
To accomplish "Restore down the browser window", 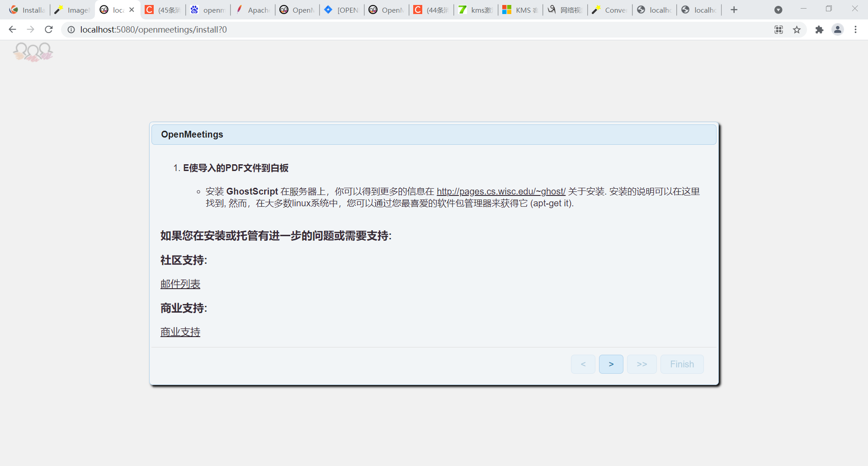I will pos(829,9).
